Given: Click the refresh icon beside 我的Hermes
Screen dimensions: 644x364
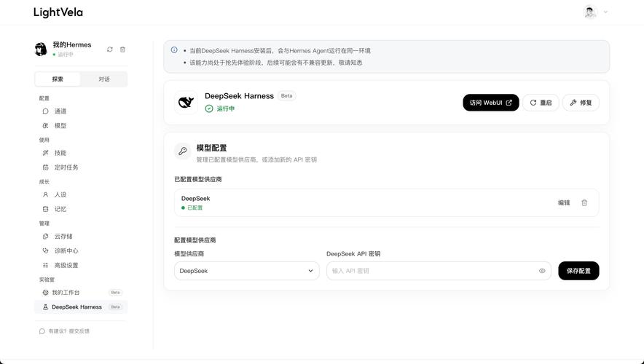Looking at the screenshot, I should tap(110, 50).
